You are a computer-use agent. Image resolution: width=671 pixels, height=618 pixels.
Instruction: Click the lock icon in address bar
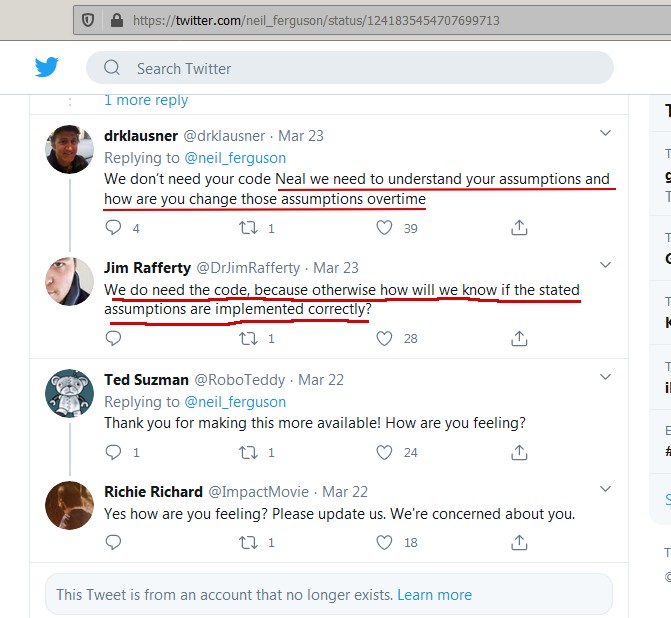pyautogui.click(x=116, y=20)
